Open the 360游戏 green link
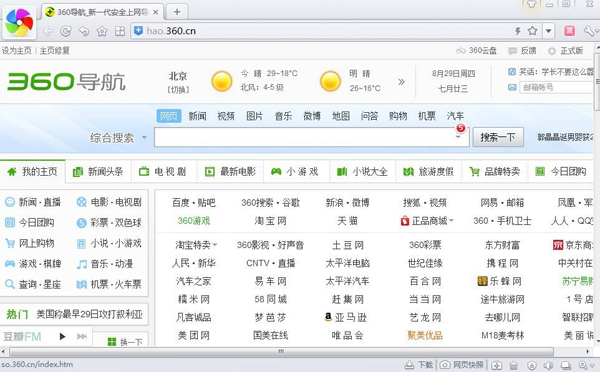Screen dimensions: 600x372 194,221
